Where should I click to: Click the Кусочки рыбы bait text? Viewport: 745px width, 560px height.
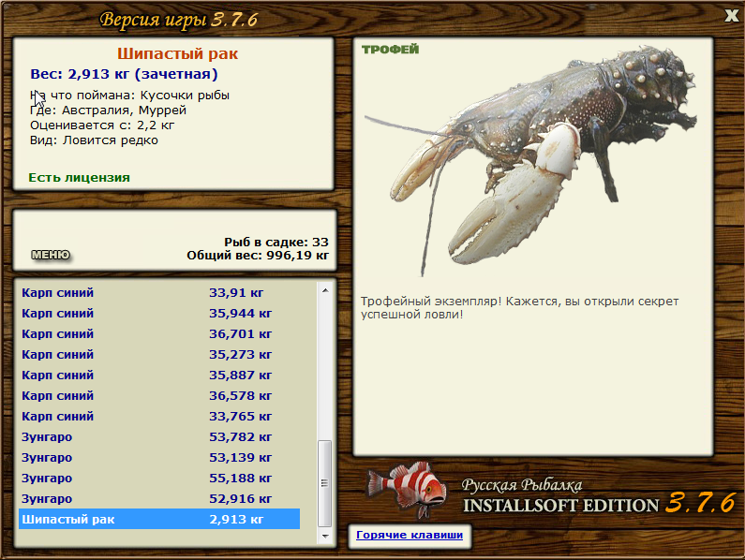coord(185,96)
